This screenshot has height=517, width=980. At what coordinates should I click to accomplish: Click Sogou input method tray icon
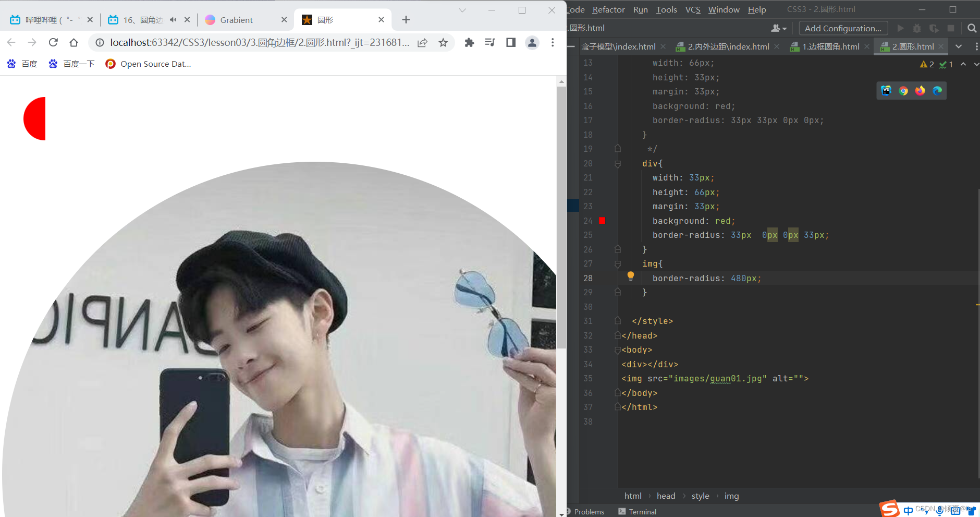[x=889, y=509]
